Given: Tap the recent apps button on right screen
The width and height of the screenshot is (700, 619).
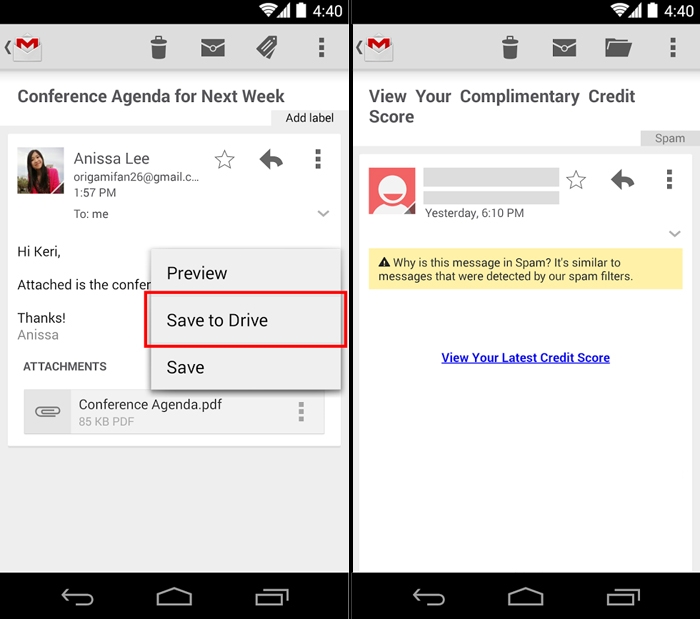Looking at the screenshot, I should (623, 597).
